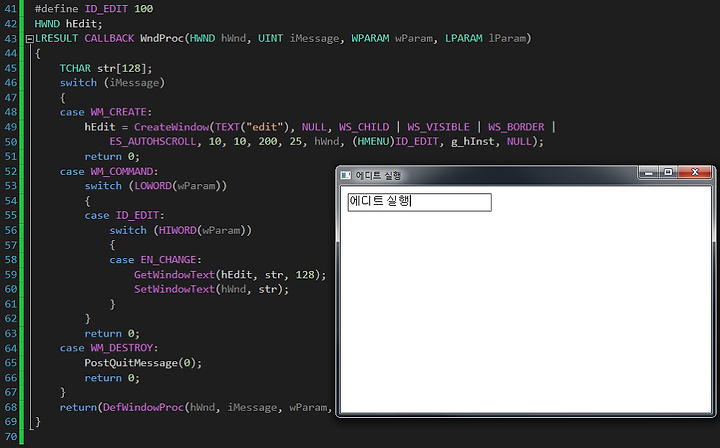Click WS_VISIBLE style flag
720x448 pixels.
tap(439, 127)
